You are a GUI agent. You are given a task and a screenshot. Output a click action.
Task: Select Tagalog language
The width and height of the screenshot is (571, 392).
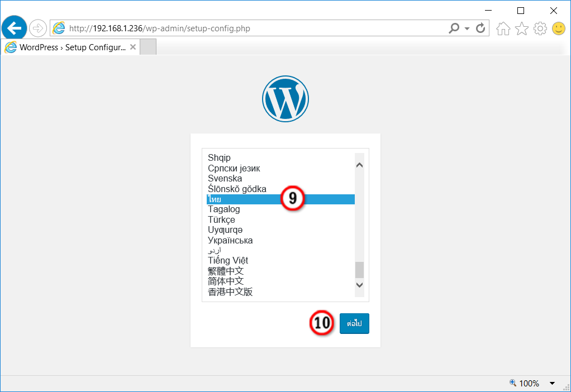(280, 209)
